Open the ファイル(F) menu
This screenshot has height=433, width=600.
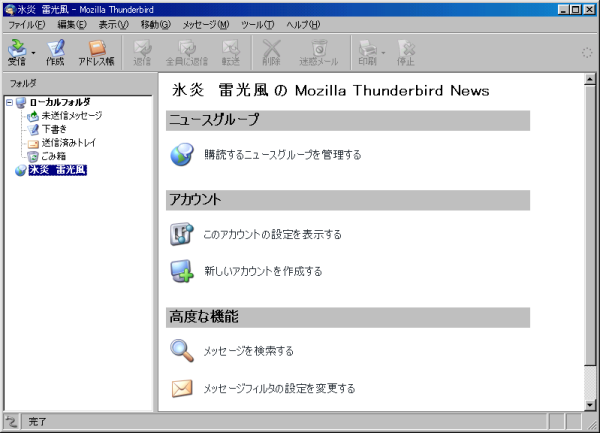27,25
